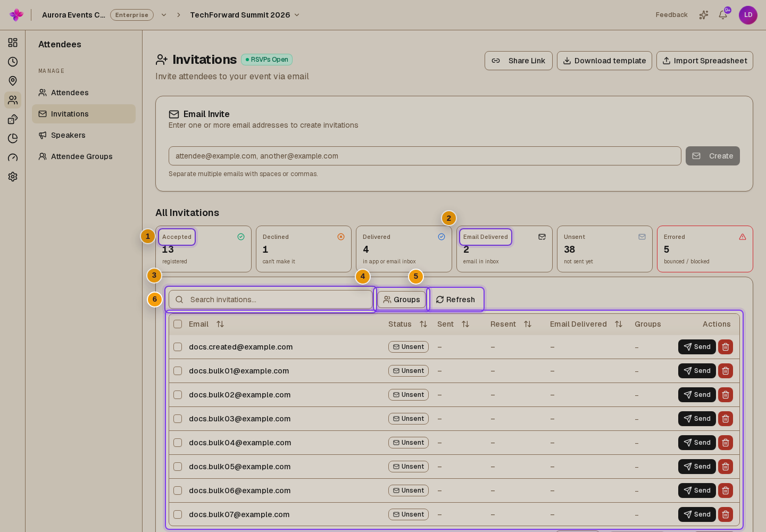This screenshot has width=766, height=532.
Task: Click the sparkle assistant icon in the top bar
Action: coord(704,15)
